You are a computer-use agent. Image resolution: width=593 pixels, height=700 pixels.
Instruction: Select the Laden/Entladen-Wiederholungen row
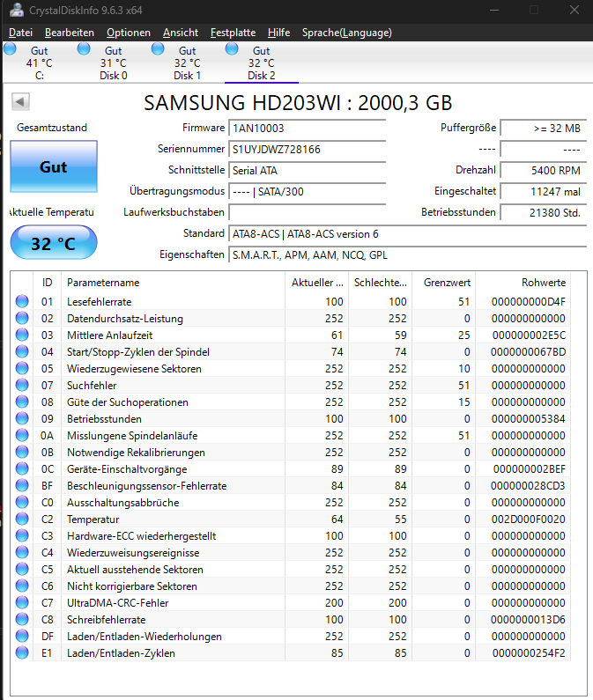291,636
